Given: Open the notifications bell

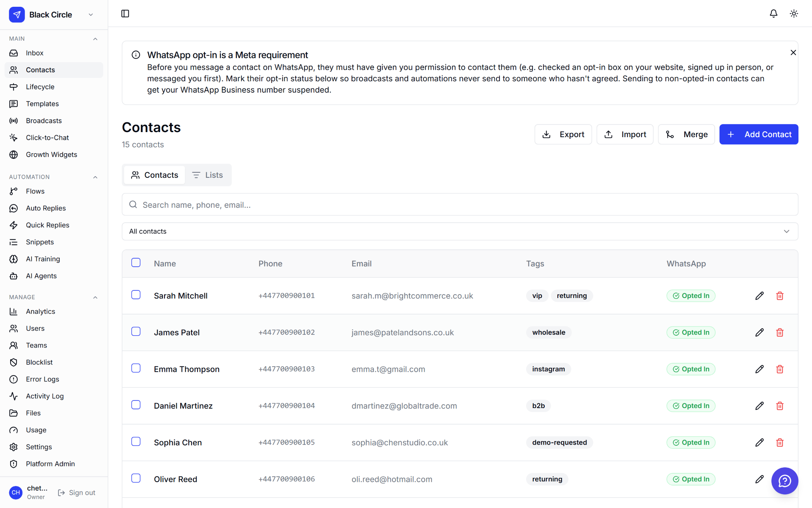Looking at the screenshot, I should [x=774, y=14].
